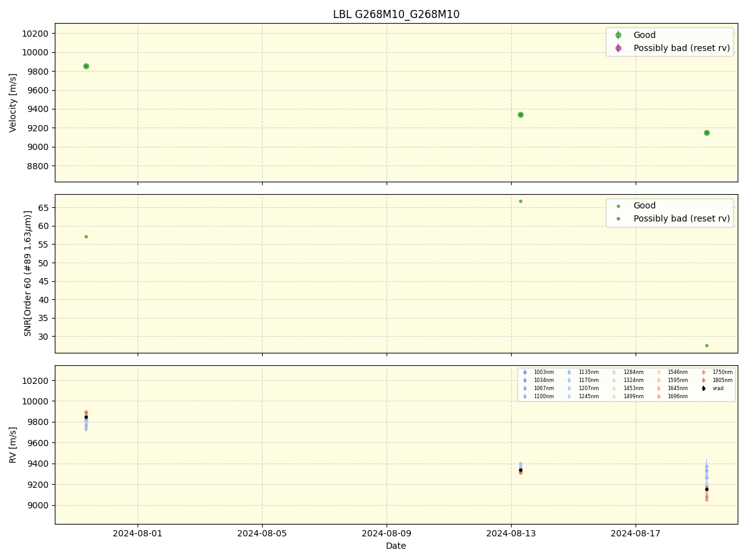Select the 1645nm legend label
The image size is (747, 560).
(x=678, y=388)
